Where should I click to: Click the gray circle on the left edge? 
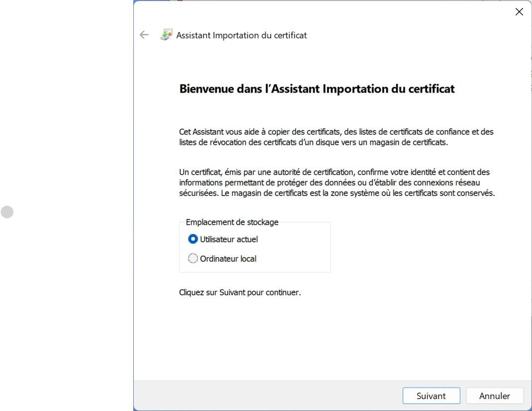7,212
